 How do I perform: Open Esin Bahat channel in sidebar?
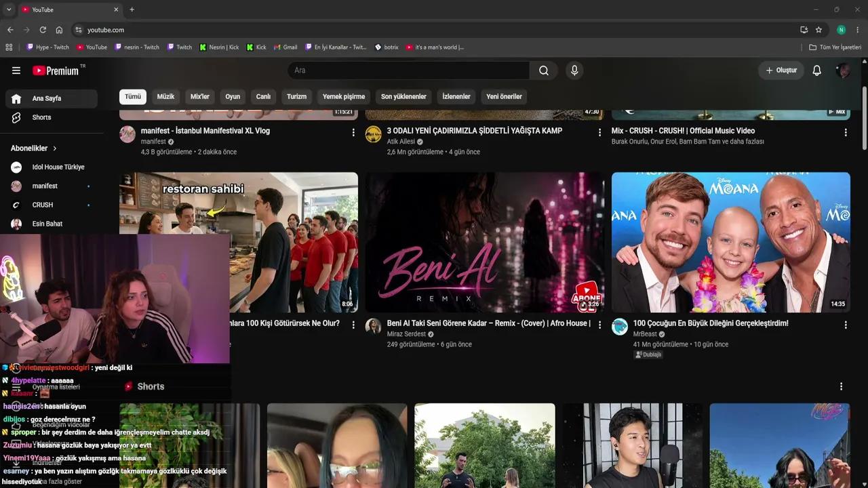tap(52, 224)
